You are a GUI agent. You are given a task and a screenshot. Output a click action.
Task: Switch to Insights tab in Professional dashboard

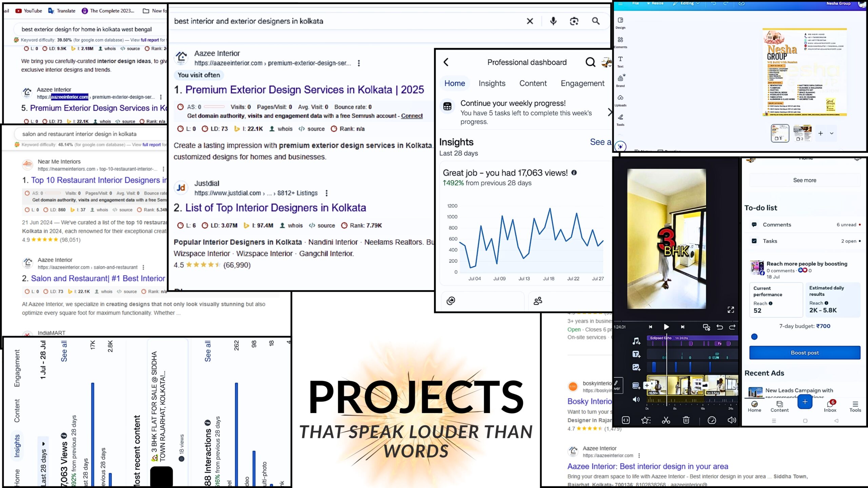(492, 83)
